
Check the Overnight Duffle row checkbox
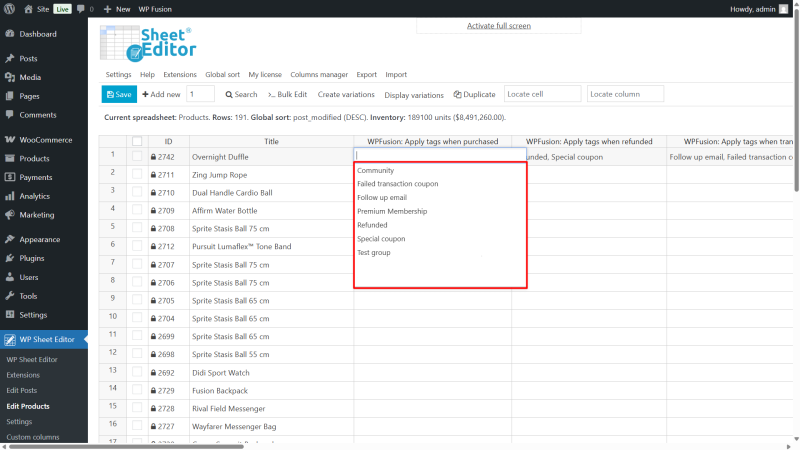click(x=137, y=157)
